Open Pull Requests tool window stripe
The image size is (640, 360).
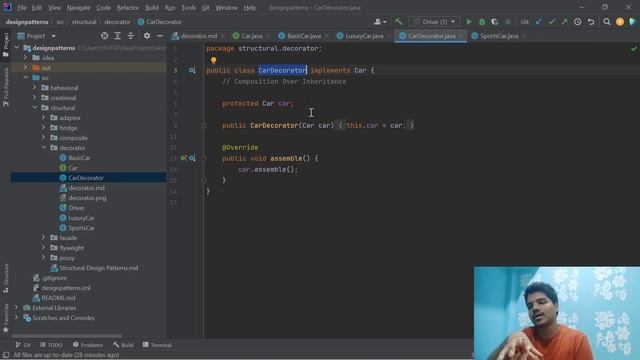6,87
